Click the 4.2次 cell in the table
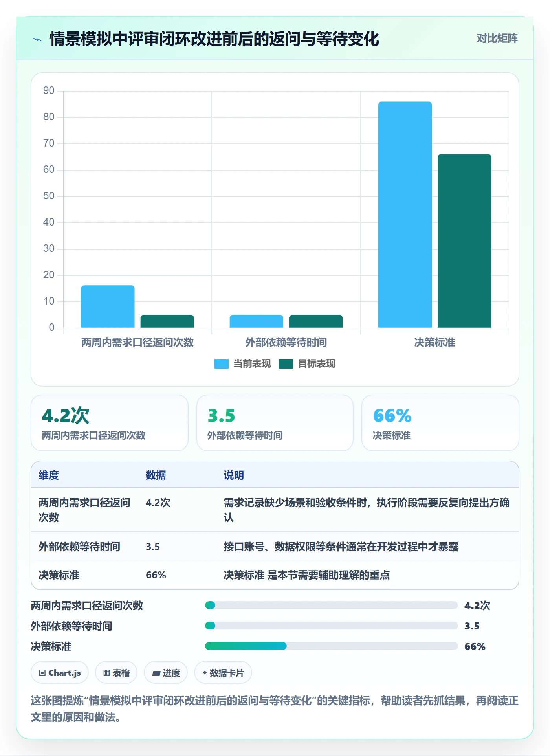The width and height of the screenshot is (550, 756). tap(158, 503)
